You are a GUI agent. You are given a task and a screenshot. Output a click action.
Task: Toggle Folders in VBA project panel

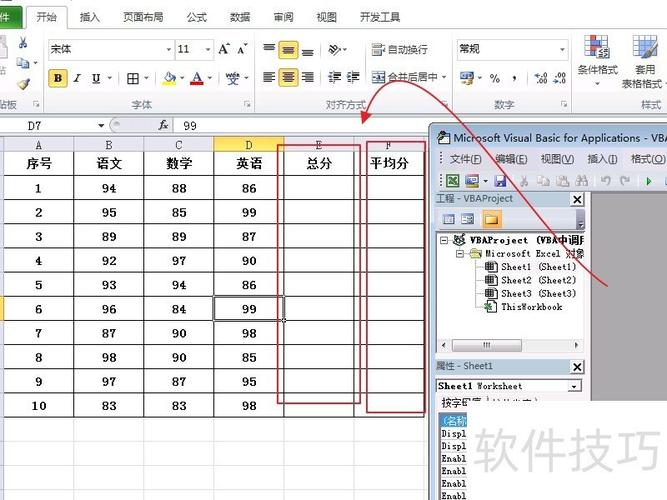coord(491,219)
